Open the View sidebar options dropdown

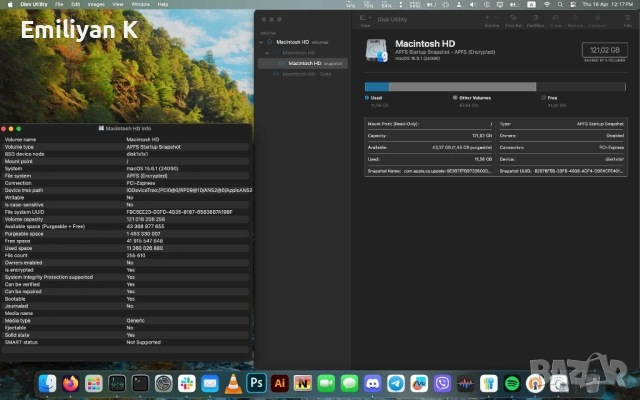point(365,18)
